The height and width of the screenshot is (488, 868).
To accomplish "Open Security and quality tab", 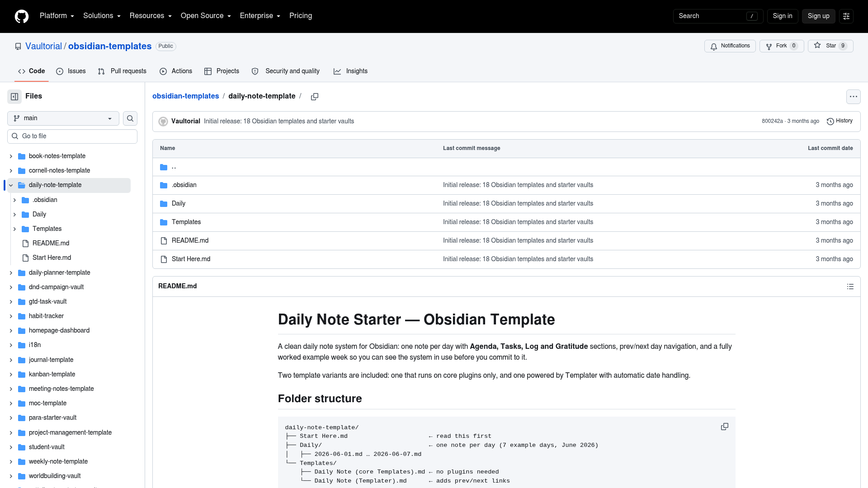I will pos(286,71).
